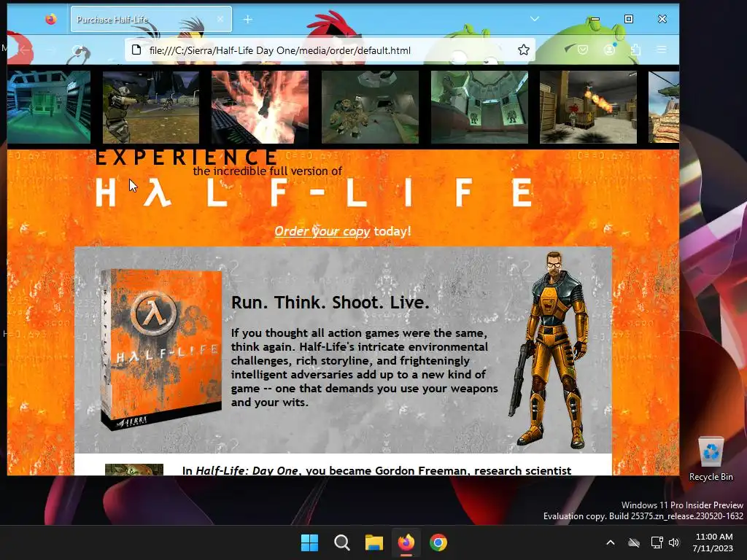The height and width of the screenshot is (560, 747).
Task: Bookmark this page with the star icon
Action: click(x=524, y=50)
